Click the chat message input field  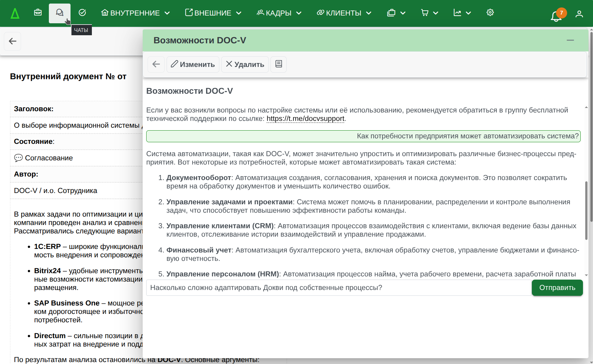338,288
